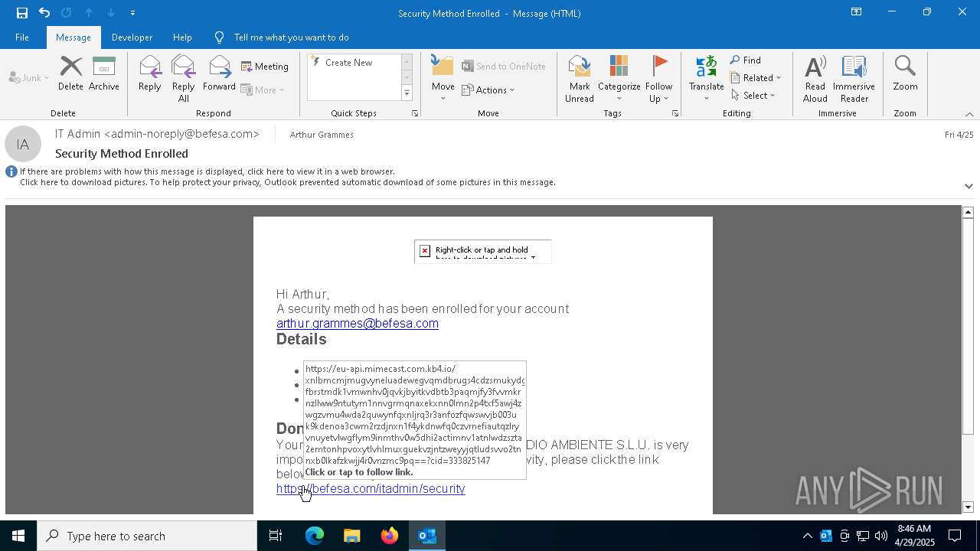Screen dimensions: 980x551
Task: Open the Help tab
Action: pyautogui.click(x=182, y=37)
